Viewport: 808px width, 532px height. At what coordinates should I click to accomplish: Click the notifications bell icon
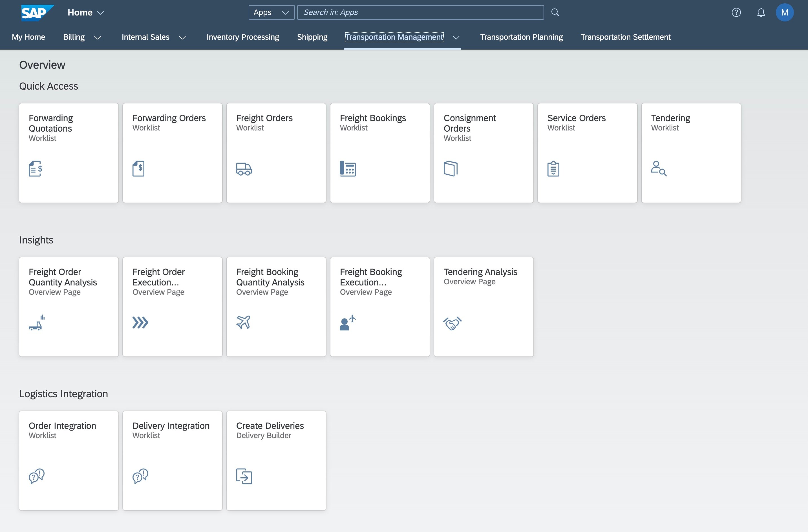pyautogui.click(x=761, y=12)
